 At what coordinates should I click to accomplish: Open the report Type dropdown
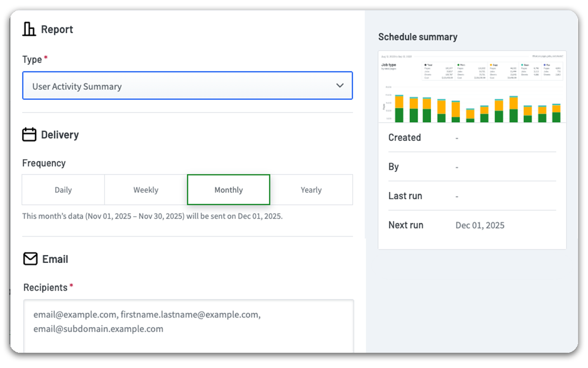pyautogui.click(x=187, y=86)
